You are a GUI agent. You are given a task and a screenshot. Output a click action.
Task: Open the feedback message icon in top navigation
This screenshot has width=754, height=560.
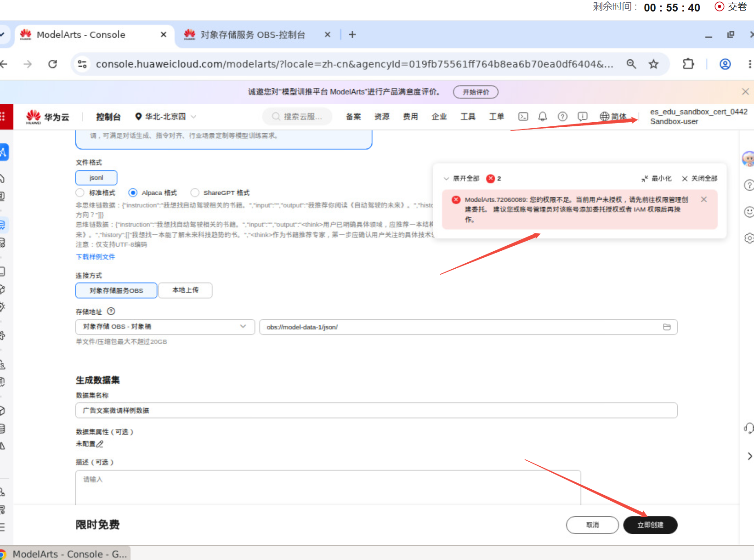pyautogui.click(x=582, y=117)
